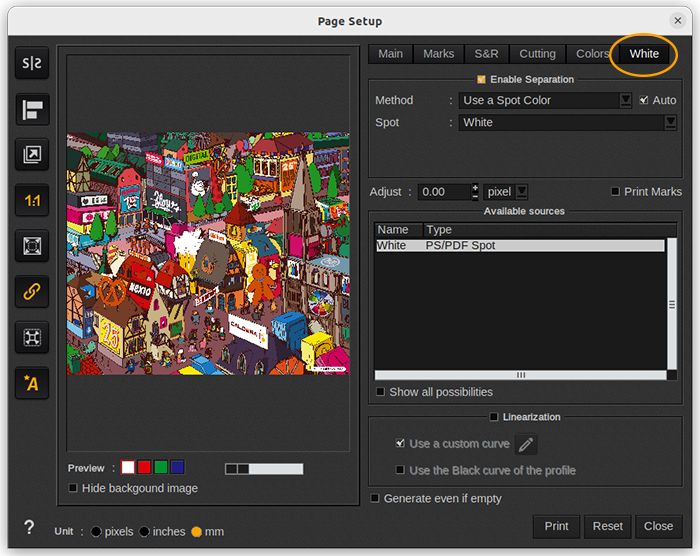This screenshot has width=700, height=556.
Task: Open the Method dropdown list
Action: coord(626,100)
